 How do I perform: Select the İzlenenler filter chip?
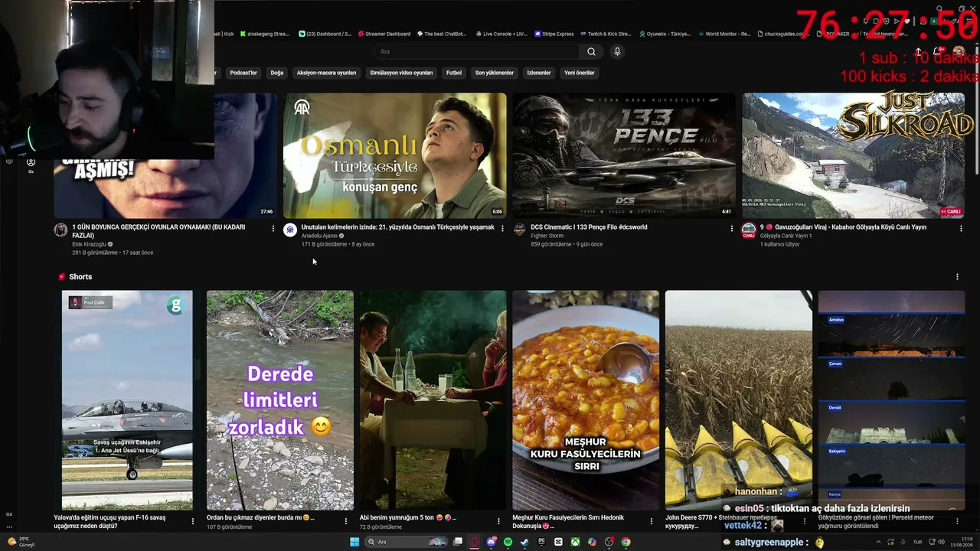[539, 73]
